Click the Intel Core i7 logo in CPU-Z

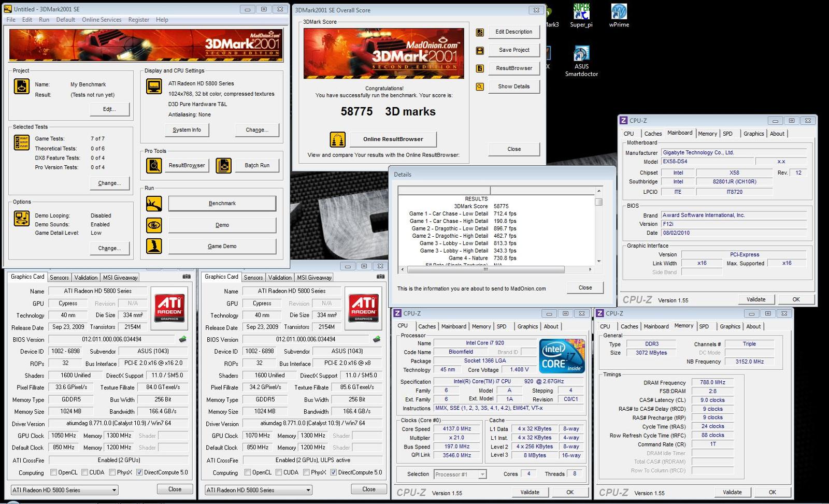coord(562,356)
